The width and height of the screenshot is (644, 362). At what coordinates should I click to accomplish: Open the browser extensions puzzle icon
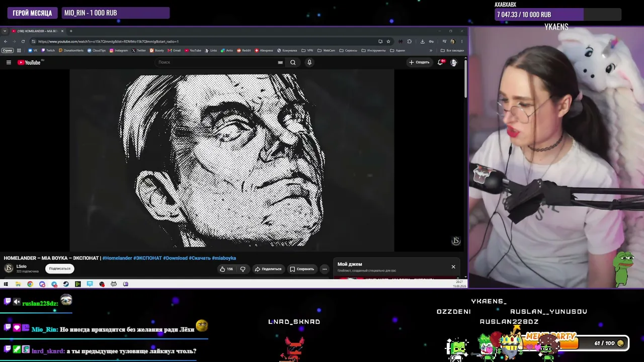[x=409, y=42]
